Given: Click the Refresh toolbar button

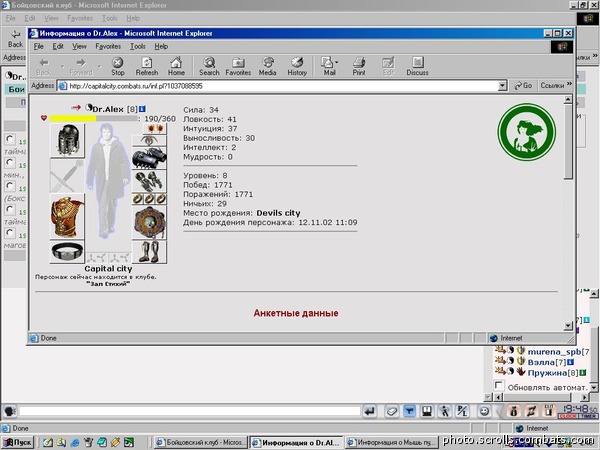Looking at the screenshot, I should (147, 66).
